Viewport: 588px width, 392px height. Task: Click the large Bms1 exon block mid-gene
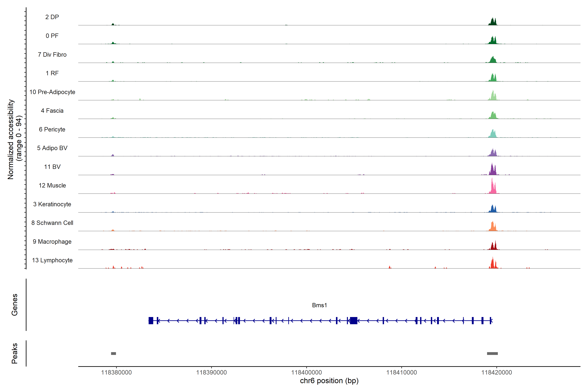353,320
